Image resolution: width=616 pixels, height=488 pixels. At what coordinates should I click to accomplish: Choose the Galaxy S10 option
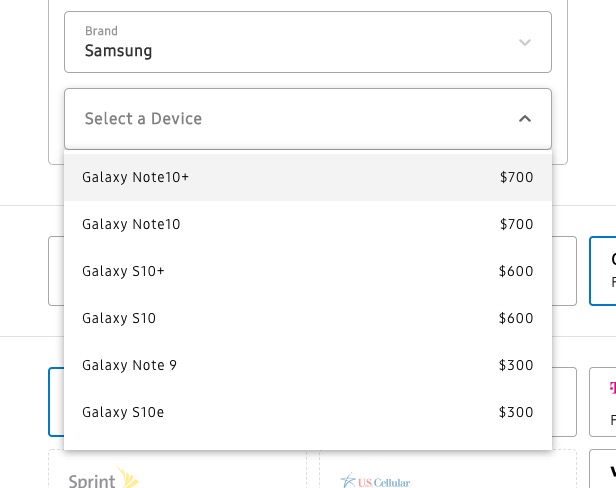tap(119, 318)
